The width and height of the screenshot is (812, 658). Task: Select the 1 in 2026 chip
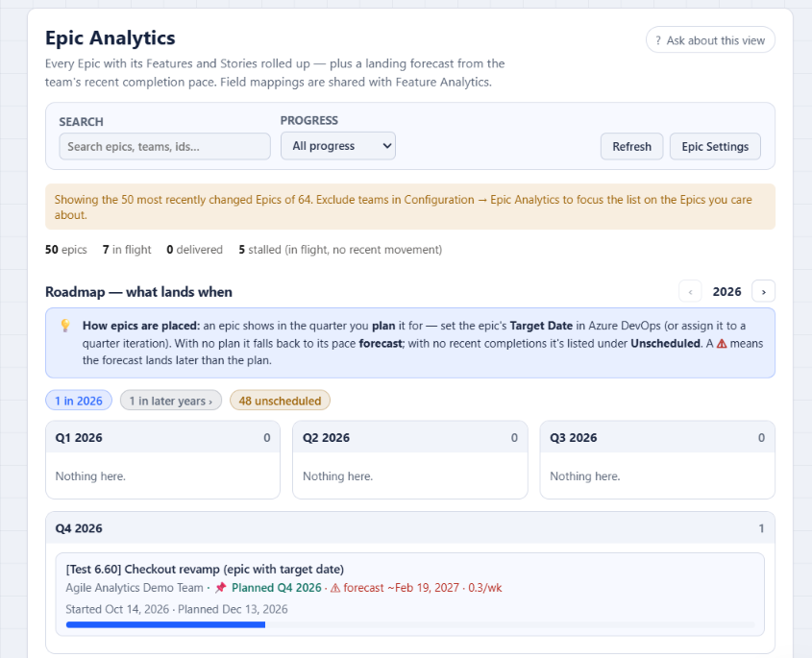[x=79, y=401]
